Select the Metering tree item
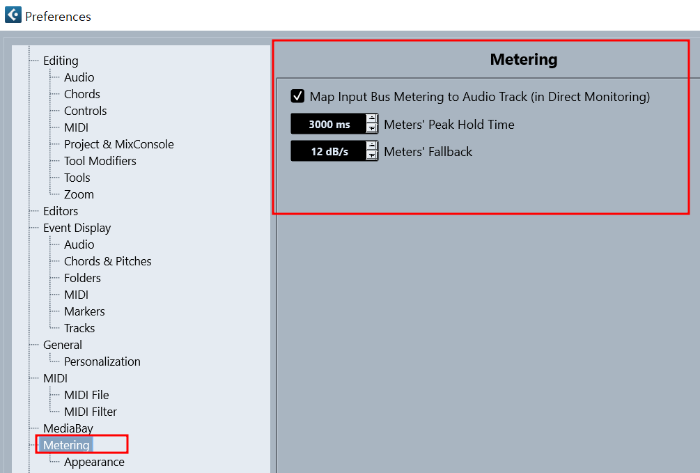The image size is (700, 473). click(67, 445)
